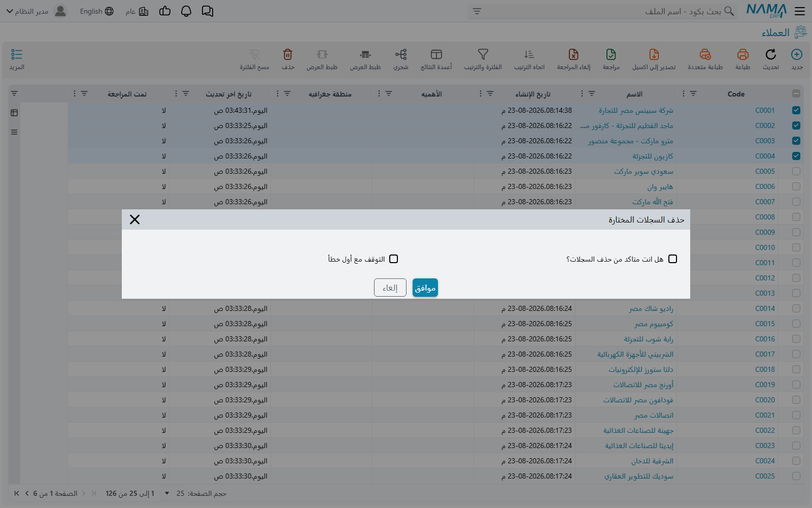Open multiple print (طباعة متعددة) icon

(705, 54)
